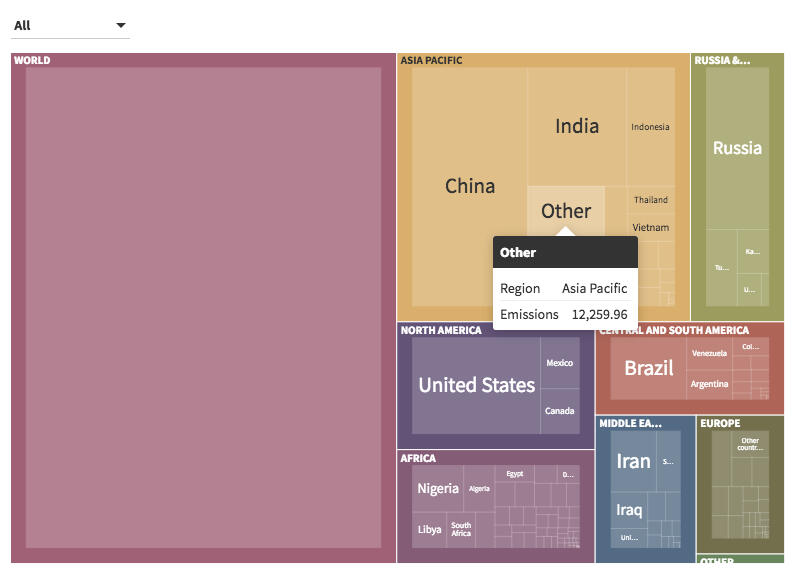Click the dropdown arrow beside All
The width and height of the screenshot is (796, 575).
(x=121, y=25)
